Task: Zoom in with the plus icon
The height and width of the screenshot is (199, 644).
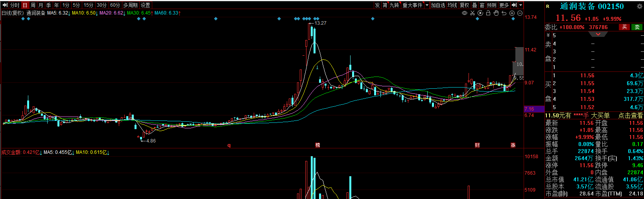Action: (x=512, y=13)
